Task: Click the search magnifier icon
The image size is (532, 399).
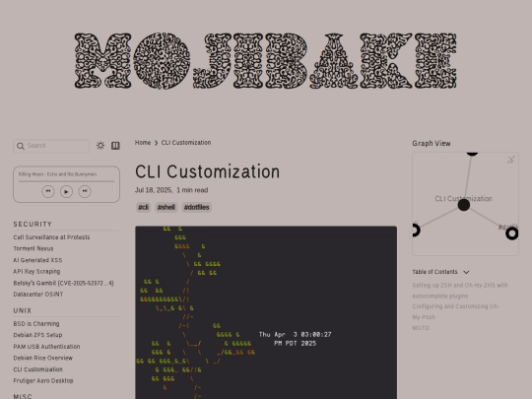Action: pyautogui.click(x=21, y=146)
